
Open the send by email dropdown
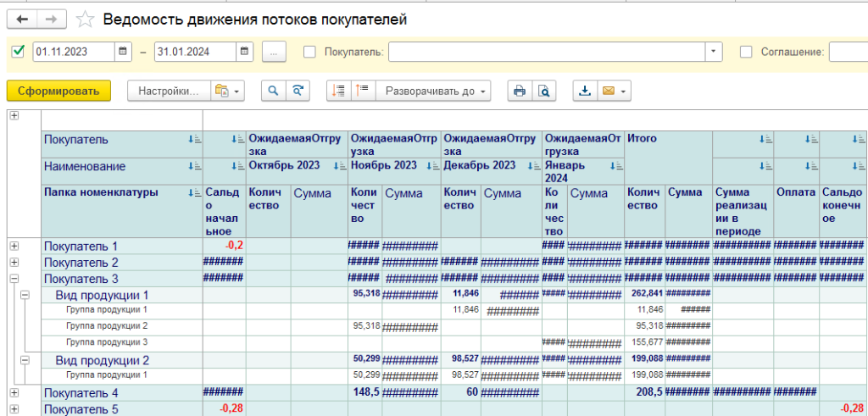pyautogui.click(x=614, y=92)
